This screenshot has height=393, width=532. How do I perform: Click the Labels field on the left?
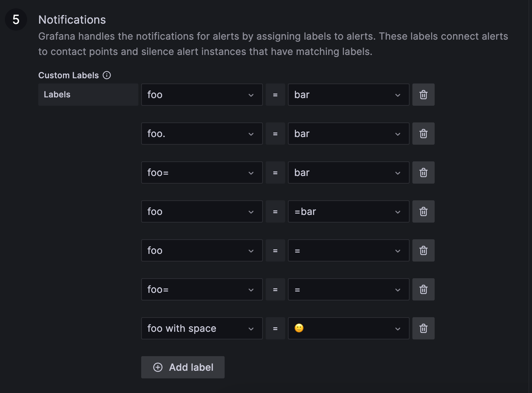click(x=88, y=94)
